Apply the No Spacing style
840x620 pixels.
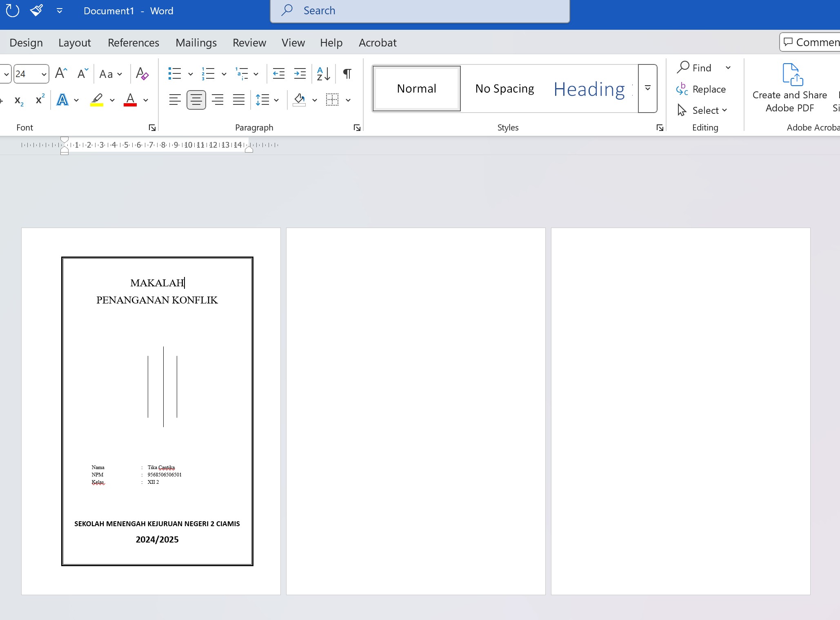coord(504,89)
